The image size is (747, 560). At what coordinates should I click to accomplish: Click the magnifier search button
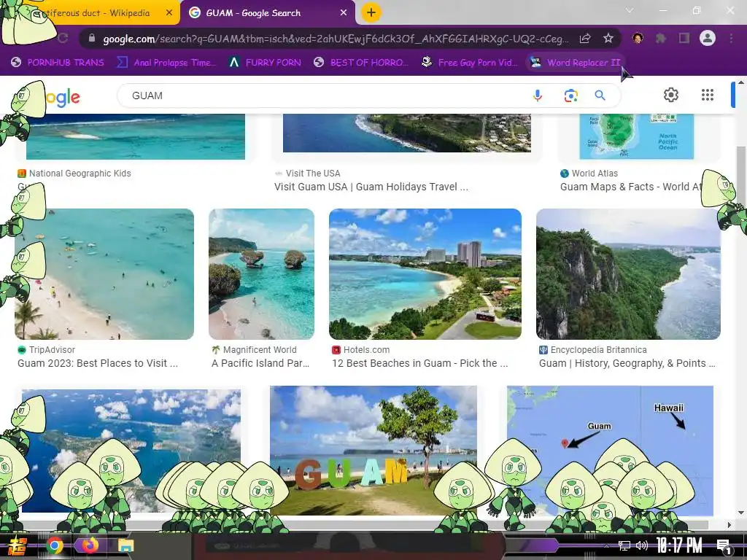[600, 96]
